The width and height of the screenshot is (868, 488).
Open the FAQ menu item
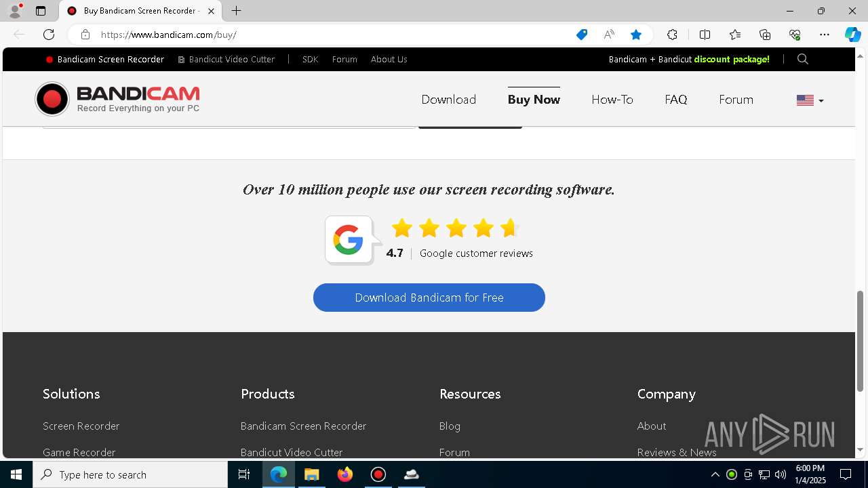(675, 100)
